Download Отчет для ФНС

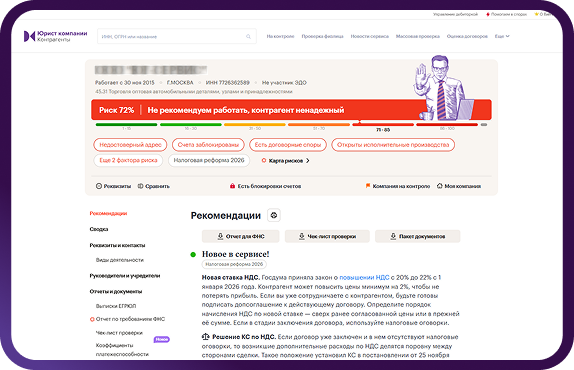[241, 236]
